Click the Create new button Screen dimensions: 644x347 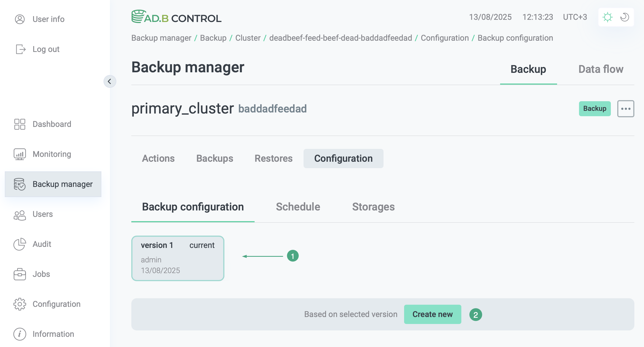[x=432, y=314]
